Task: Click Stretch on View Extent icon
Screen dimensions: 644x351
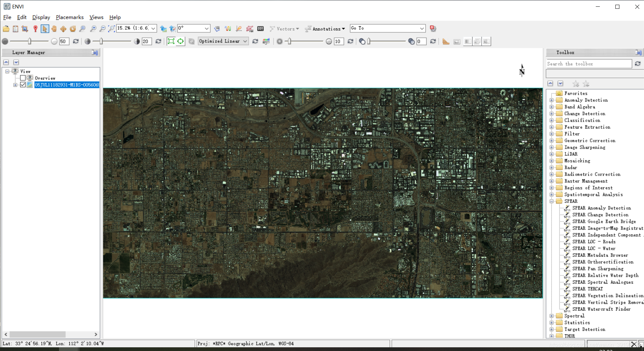Action: coord(181,41)
